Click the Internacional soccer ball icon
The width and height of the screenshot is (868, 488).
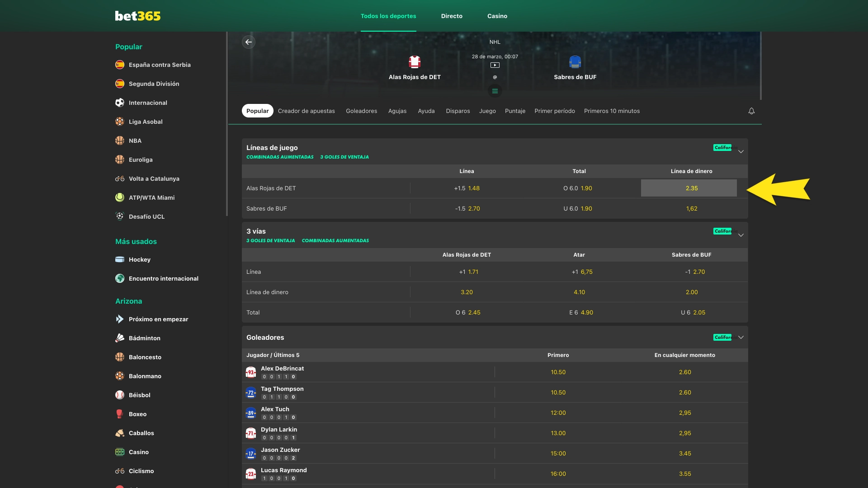click(x=120, y=103)
